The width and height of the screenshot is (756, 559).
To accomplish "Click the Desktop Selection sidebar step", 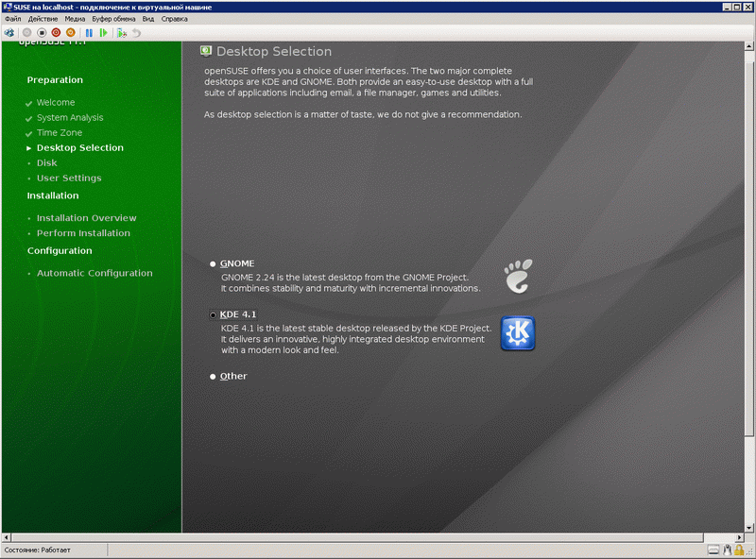I will coord(80,148).
